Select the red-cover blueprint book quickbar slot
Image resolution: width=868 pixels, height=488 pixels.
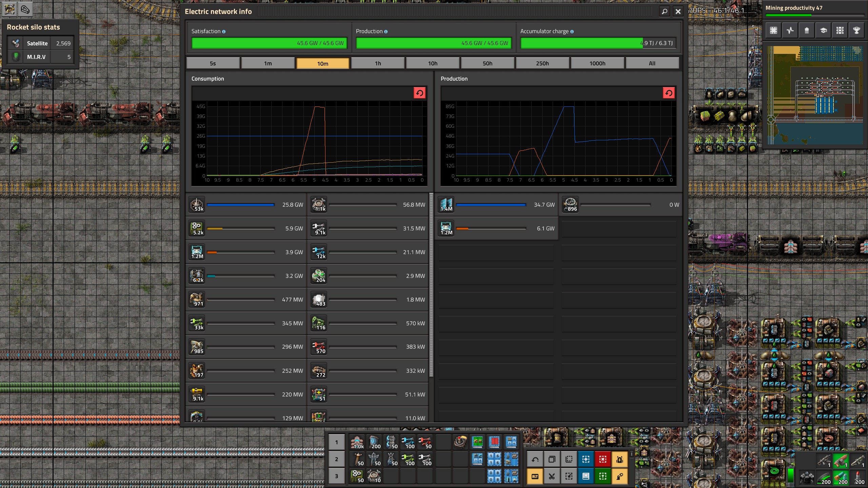pyautogui.click(x=494, y=442)
